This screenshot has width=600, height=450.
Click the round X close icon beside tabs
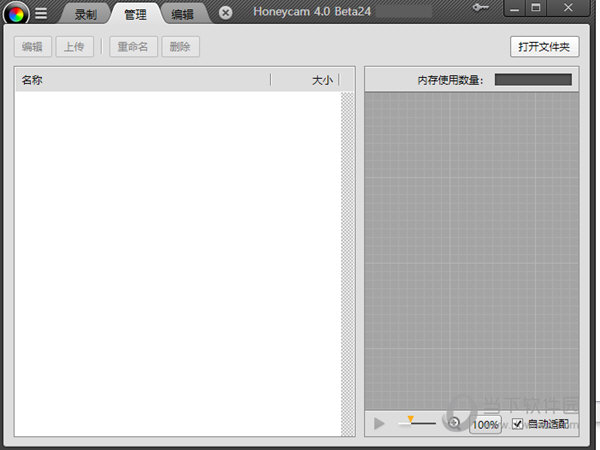(x=225, y=13)
